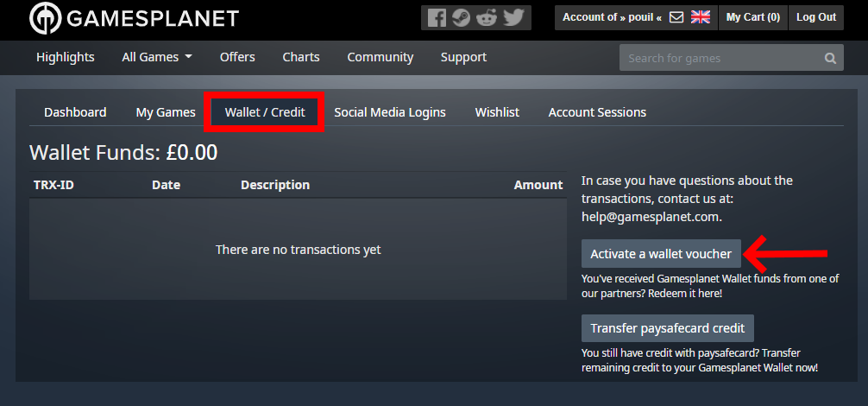This screenshot has width=868, height=406.
Task: Select the Dashboard tab
Action: 75,112
